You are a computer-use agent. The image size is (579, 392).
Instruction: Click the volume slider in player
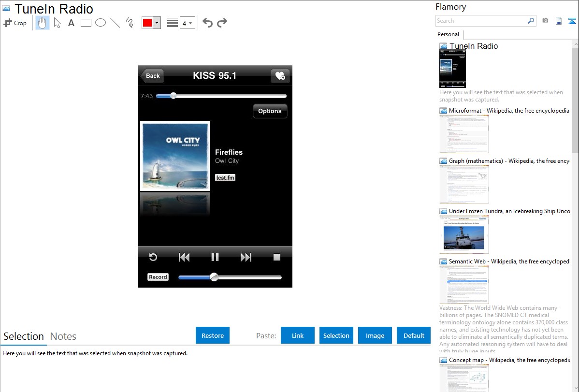(x=230, y=277)
